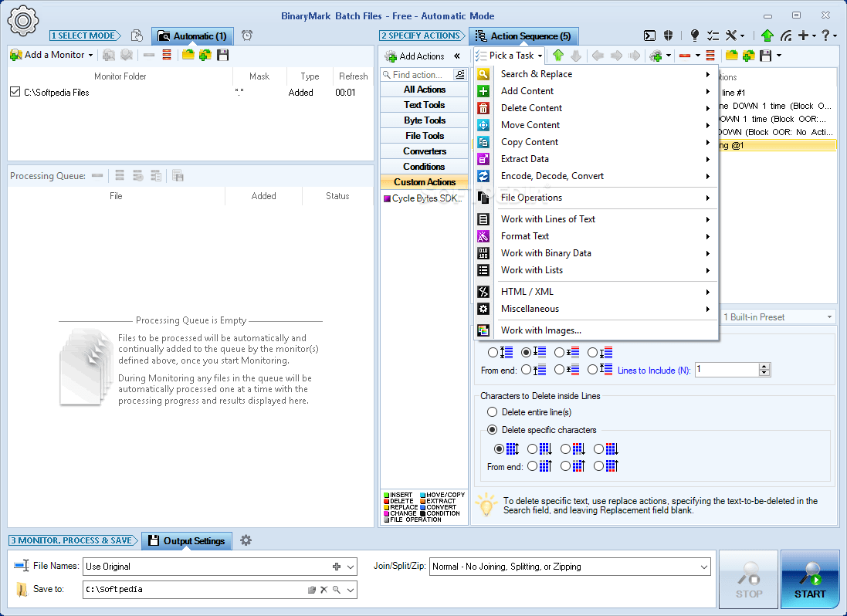Click the STOP button
Image resolution: width=847 pixels, height=616 pixels.
pyautogui.click(x=749, y=579)
